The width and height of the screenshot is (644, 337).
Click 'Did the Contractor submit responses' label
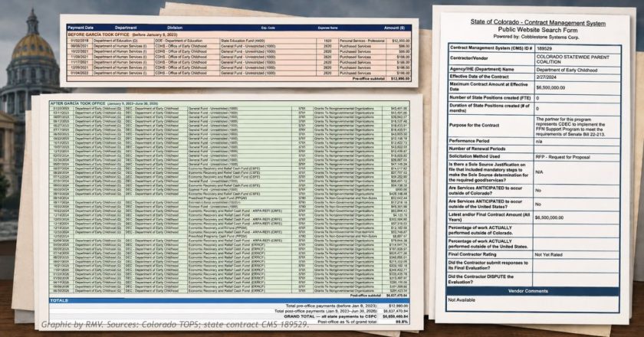click(488, 265)
